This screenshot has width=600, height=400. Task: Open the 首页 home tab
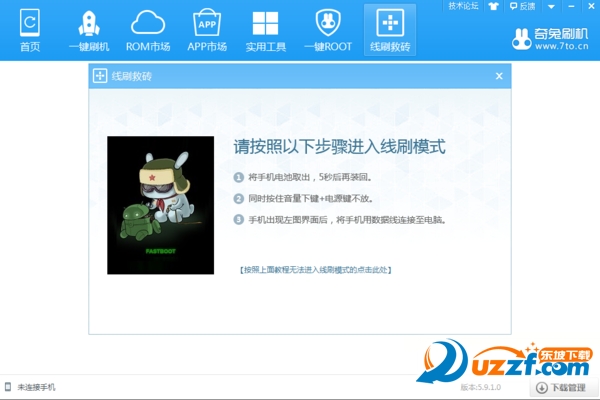(30, 30)
